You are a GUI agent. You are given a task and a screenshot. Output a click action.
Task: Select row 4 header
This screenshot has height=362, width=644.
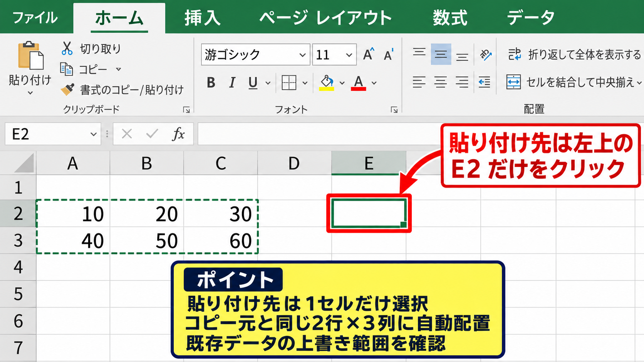pyautogui.click(x=18, y=267)
